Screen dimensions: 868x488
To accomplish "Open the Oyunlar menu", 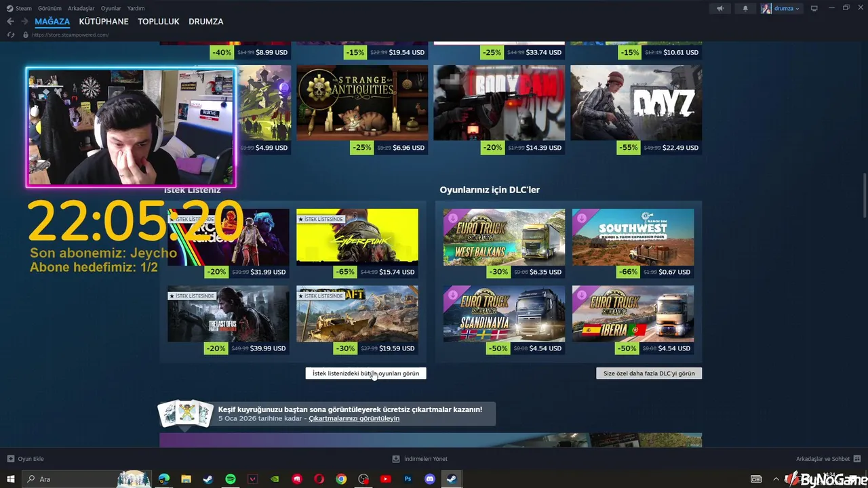I will [111, 8].
